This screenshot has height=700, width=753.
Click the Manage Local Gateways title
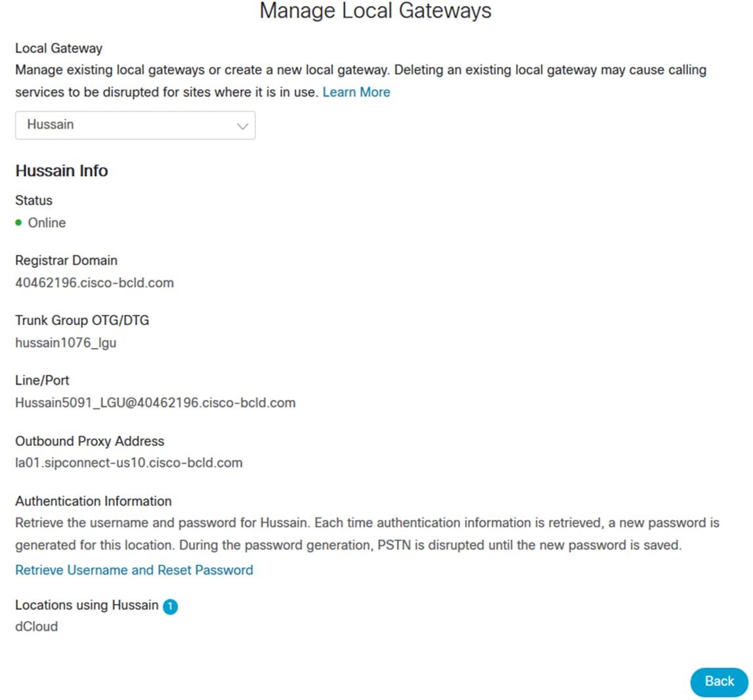(376, 11)
